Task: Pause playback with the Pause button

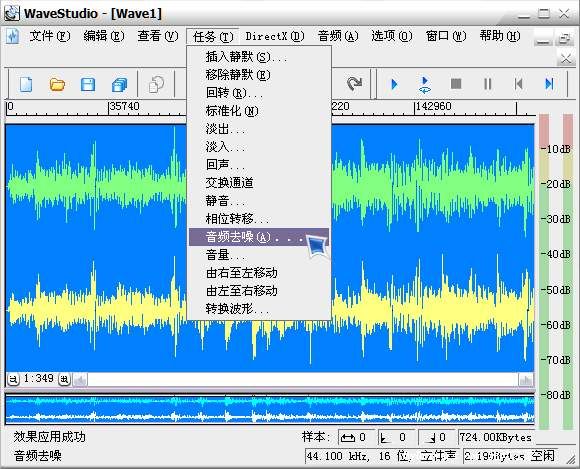Action: [488, 84]
